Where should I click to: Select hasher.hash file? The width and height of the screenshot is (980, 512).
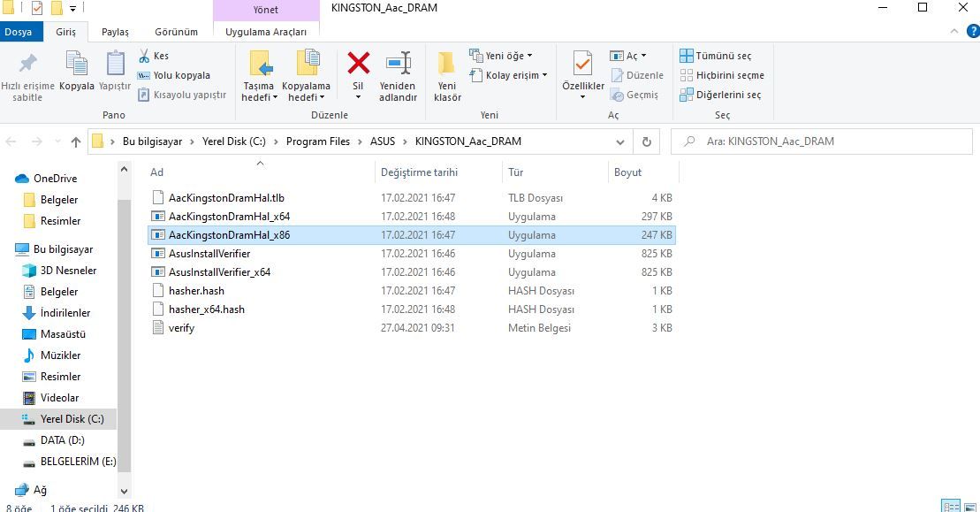(x=413, y=291)
